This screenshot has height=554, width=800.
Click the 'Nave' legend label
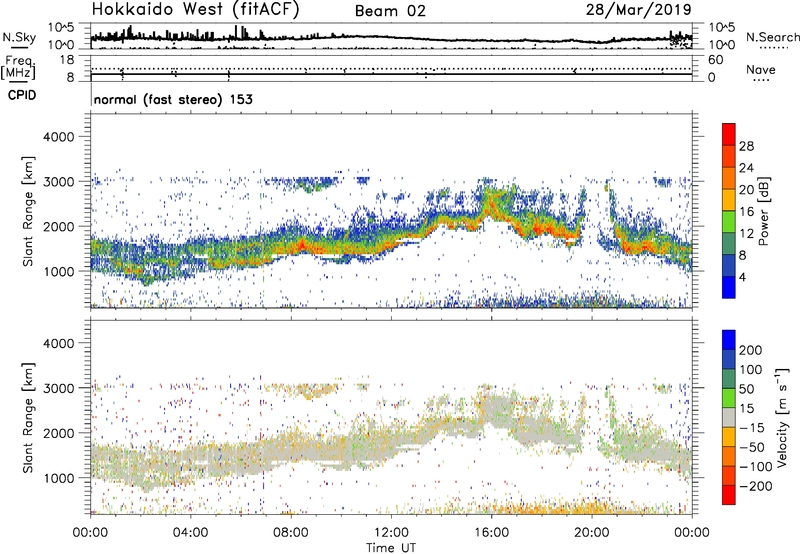coord(761,69)
